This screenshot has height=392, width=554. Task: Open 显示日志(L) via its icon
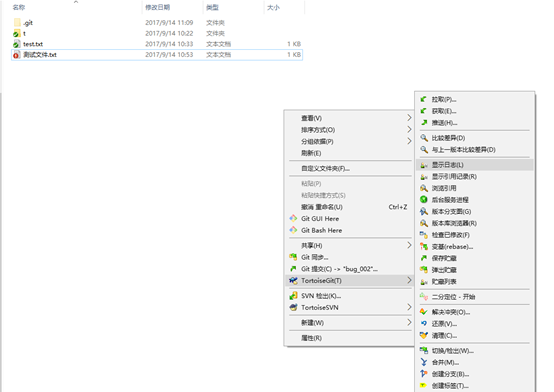[x=424, y=165]
